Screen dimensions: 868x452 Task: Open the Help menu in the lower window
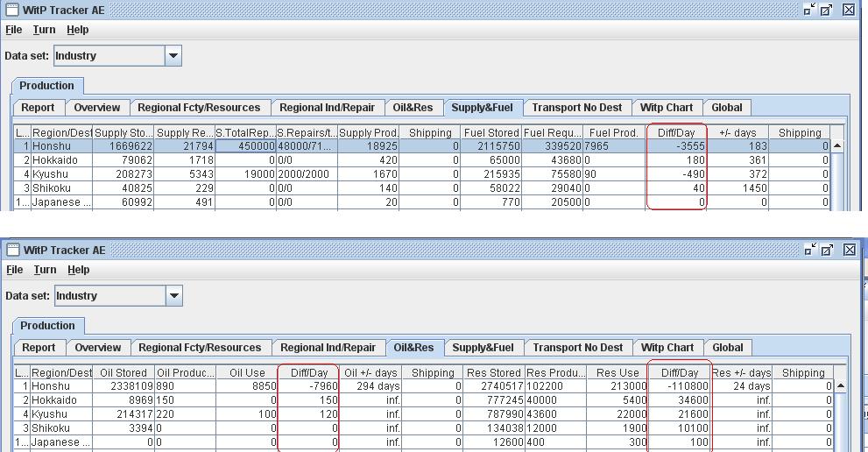(78, 270)
